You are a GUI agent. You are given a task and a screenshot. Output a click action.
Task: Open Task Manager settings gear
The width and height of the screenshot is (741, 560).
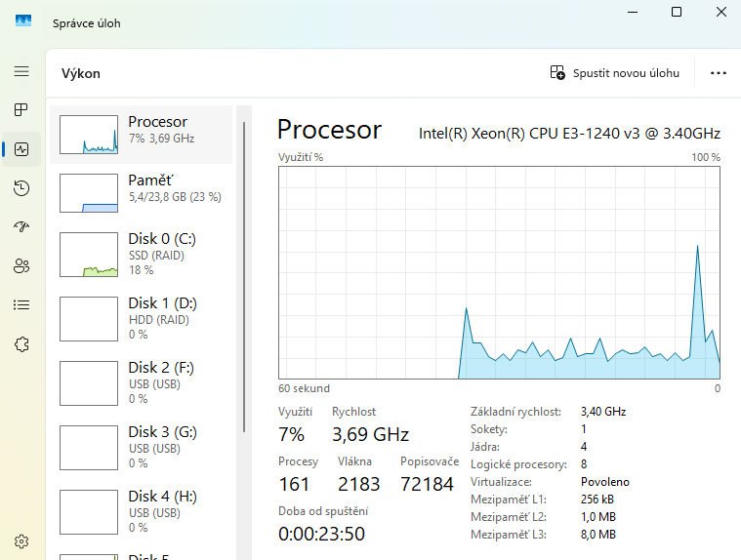pos(21,541)
